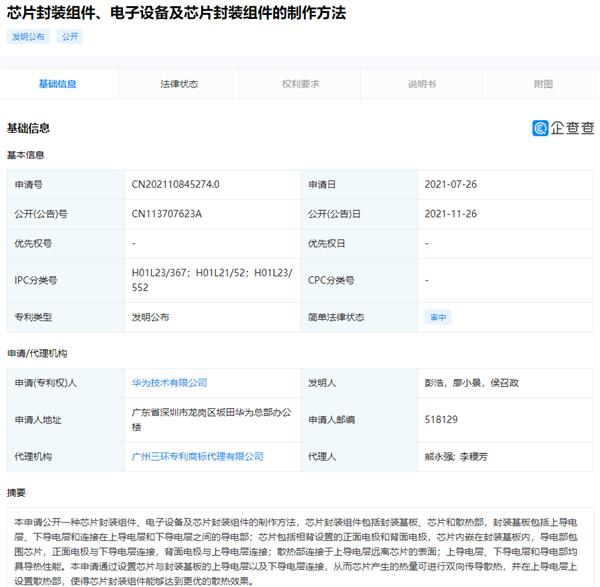Select the 基础信息 tab
Screen dimensions: 600x587
tap(58, 85)
